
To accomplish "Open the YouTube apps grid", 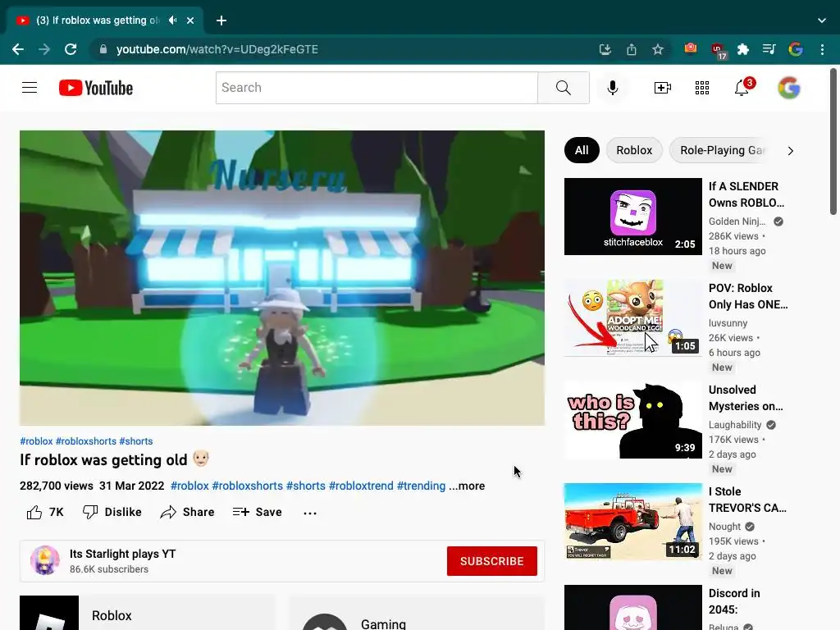I will click(702, 88).
